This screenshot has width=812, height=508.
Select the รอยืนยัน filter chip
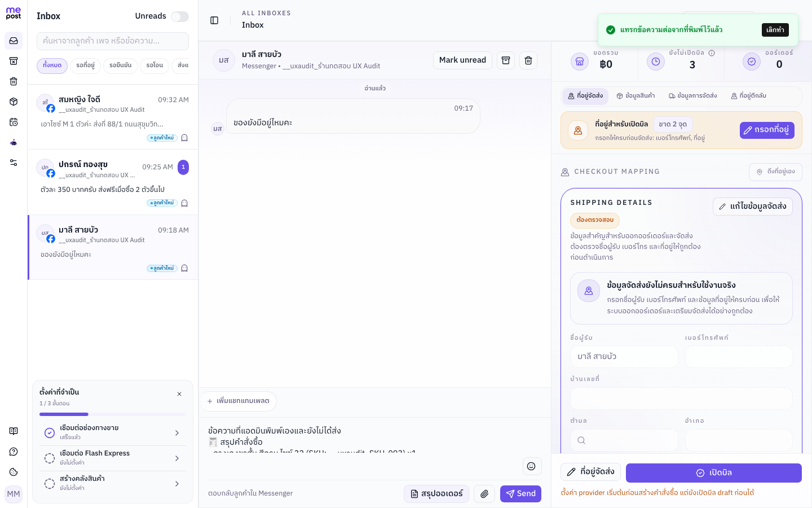pos(121,65)
